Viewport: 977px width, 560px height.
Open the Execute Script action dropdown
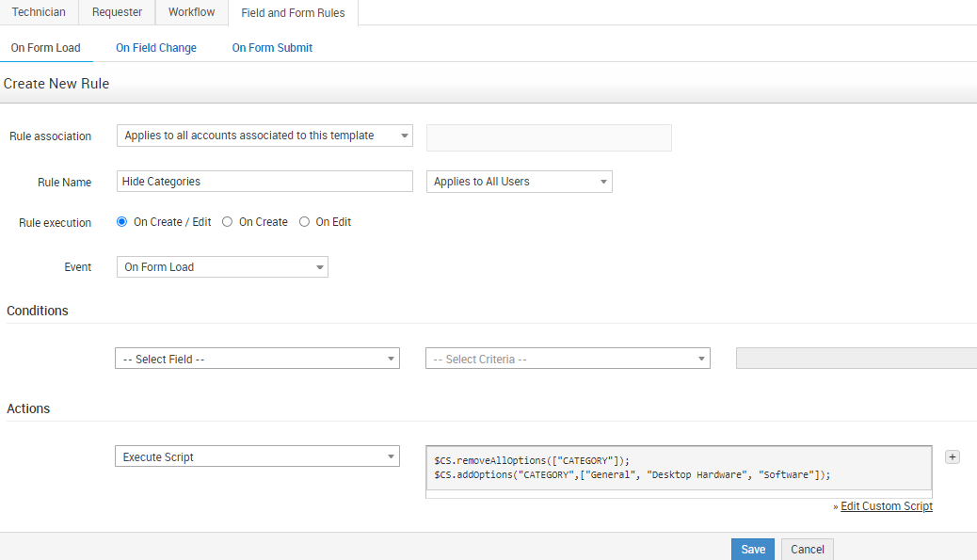[257, 457]
